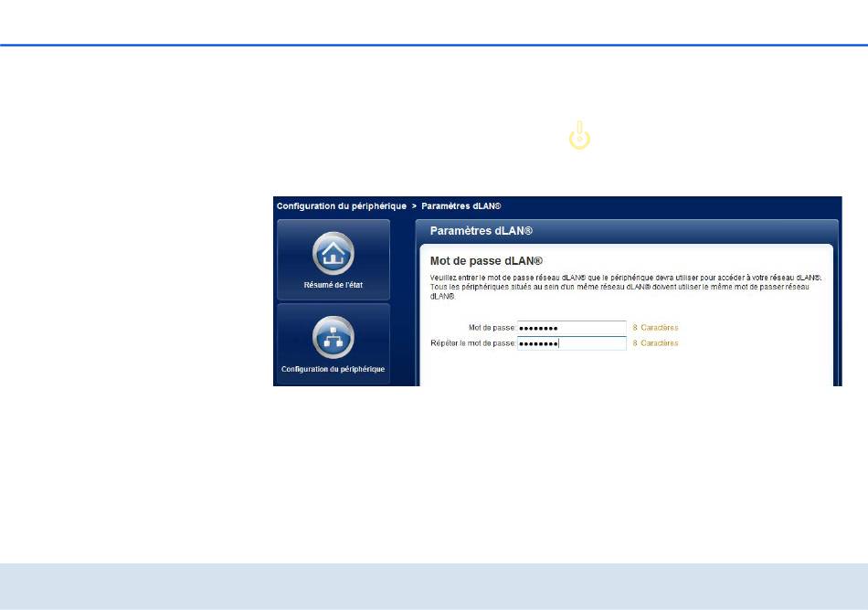Click the paragraph starting Veuillez entrer le mot de passe
Image resolution: width=868 pixels, height=610 pixels.
[626, 287]
